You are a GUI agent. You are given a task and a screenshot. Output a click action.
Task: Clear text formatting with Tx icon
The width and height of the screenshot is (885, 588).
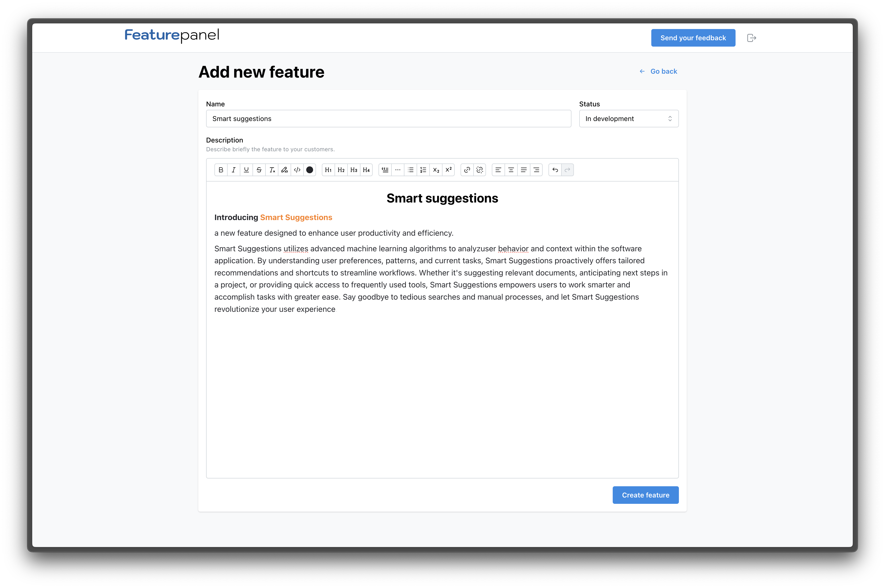pyautogui.click(x=272, y=170)
